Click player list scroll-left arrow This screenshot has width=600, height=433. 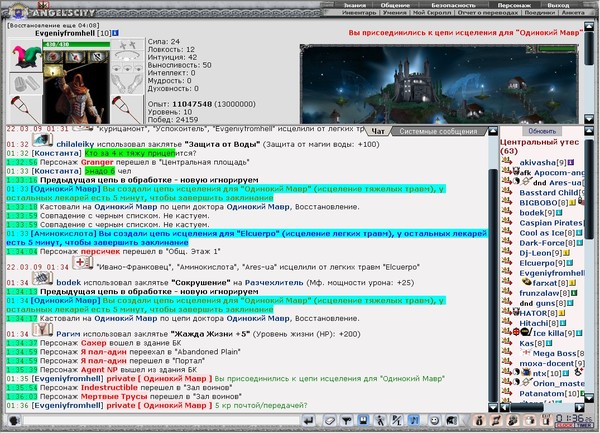[x=505, y=407]
